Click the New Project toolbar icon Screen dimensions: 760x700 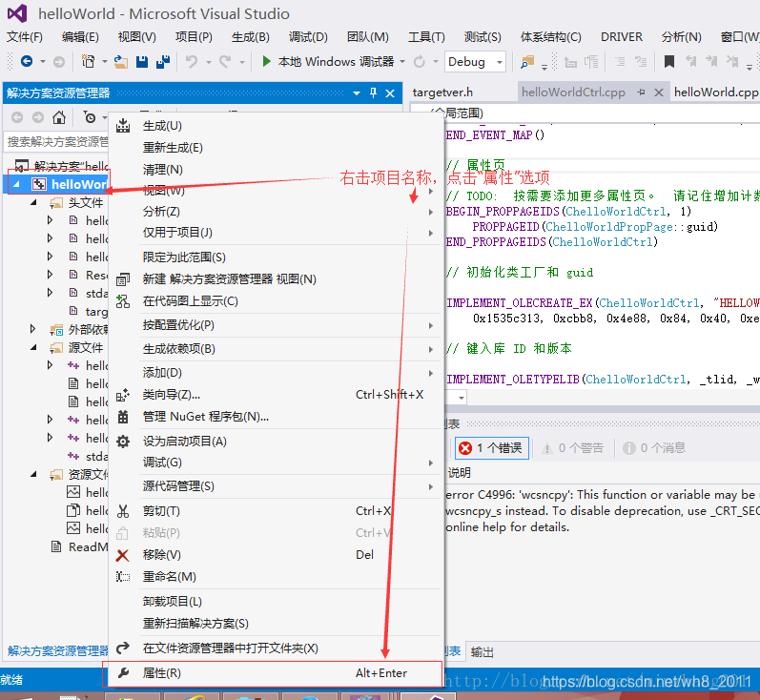click(88, 62)
